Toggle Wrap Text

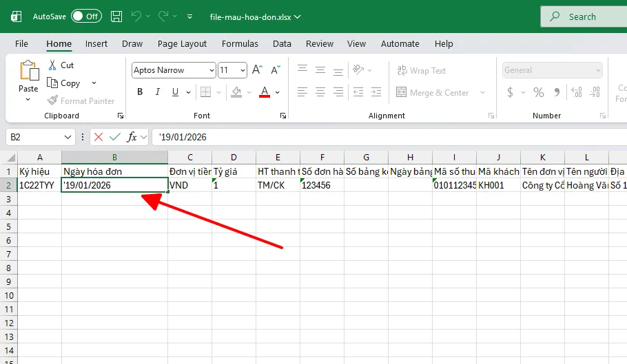422,71
